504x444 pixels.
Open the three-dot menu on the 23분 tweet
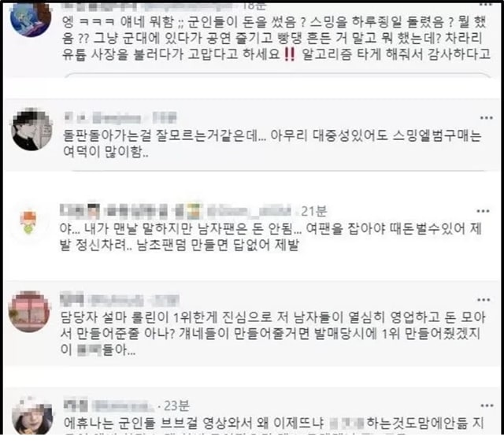pyautogui.click(x=487, y=405)
